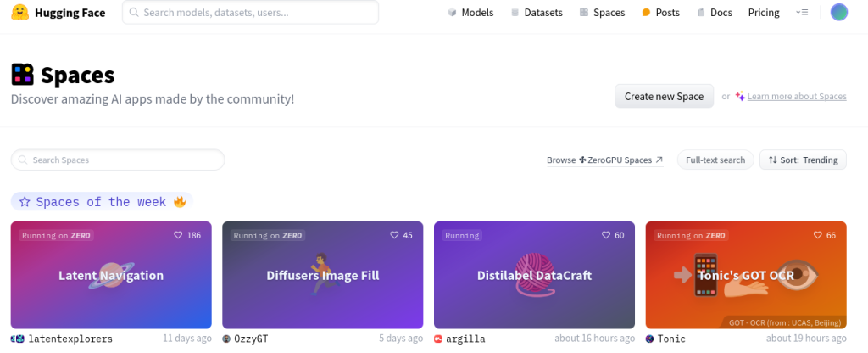Click the Datasets stack icon
Screen dimensions: 868x353
(515, 12)
